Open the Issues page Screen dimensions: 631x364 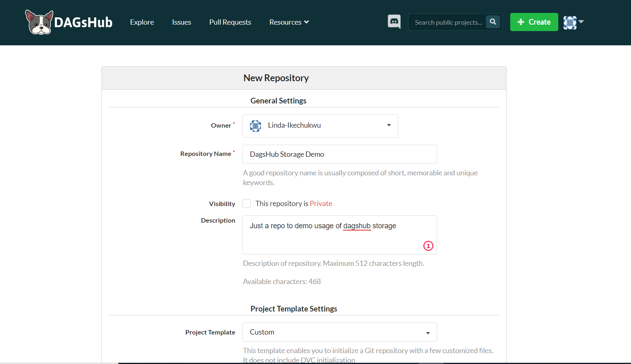tap(181, 22)
